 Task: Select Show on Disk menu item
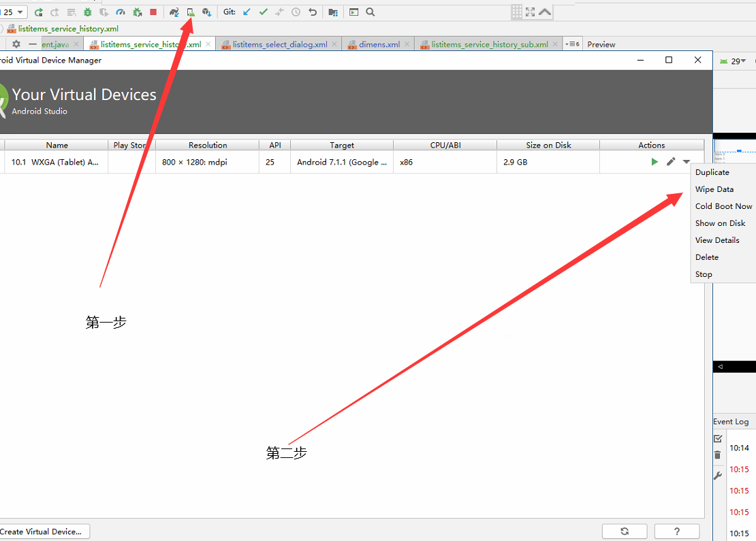click(723, 223)
